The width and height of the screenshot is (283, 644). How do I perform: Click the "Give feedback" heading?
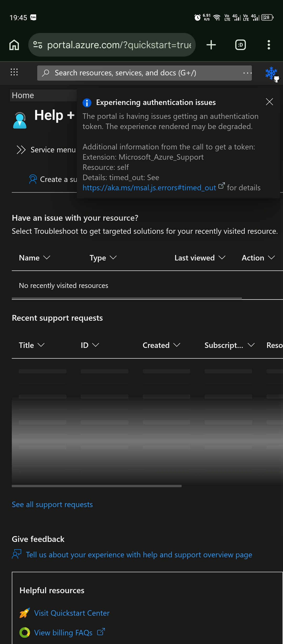(38, 539)
